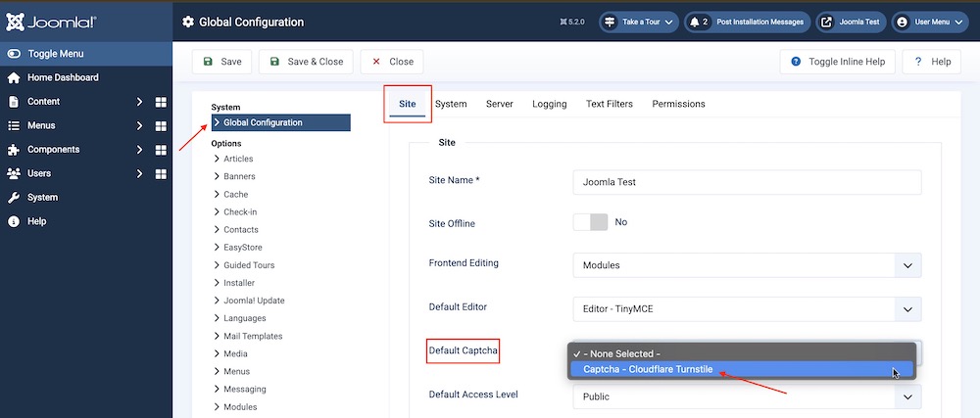
Task: Toggle the Site Offline switch
Action: [590, 222]
